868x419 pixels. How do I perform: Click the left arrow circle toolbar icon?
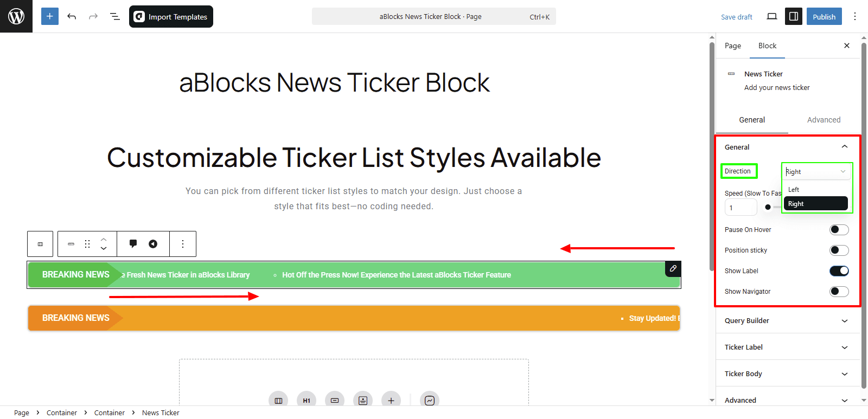153,244
